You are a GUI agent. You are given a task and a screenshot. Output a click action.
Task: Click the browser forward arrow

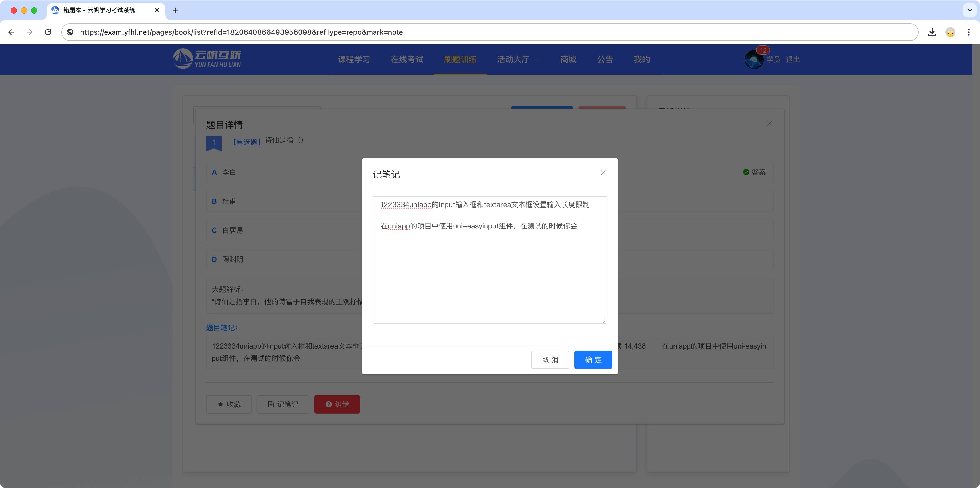click(x=29, y=32)
